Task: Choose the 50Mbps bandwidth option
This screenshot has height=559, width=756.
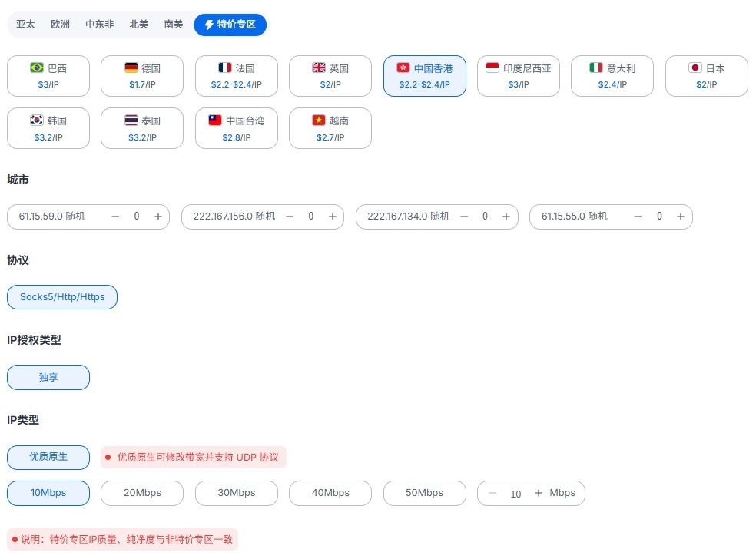Action: [x=425, y=493]
